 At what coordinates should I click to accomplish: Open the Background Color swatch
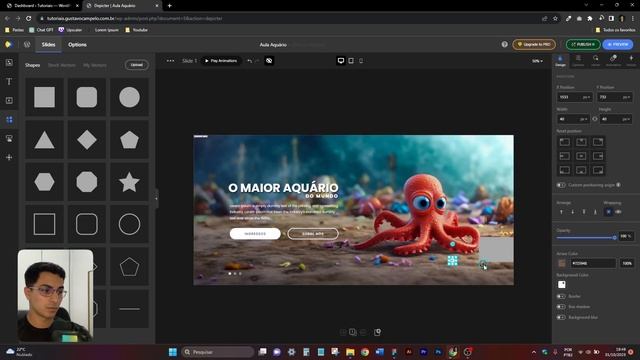pos(562,284)
